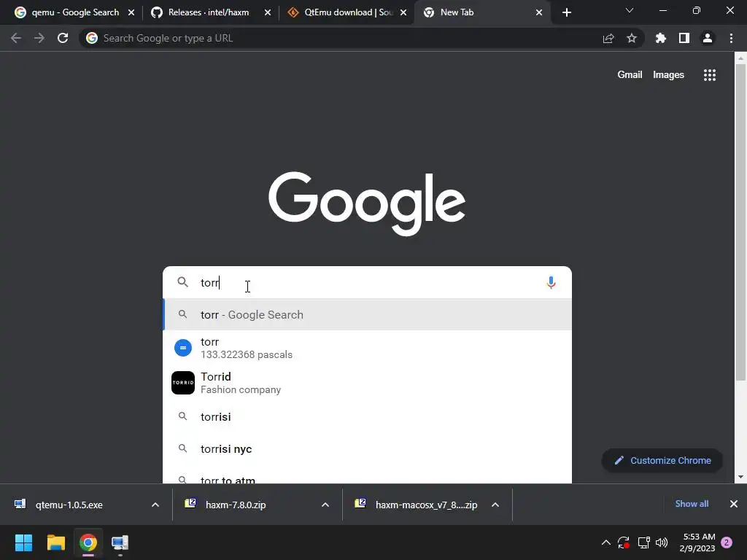Image resolution: width=747 pixels, height=560 pixels.
Task: Open the downloaded haxm-7.8.0.zip file
Action: [236, 505]
